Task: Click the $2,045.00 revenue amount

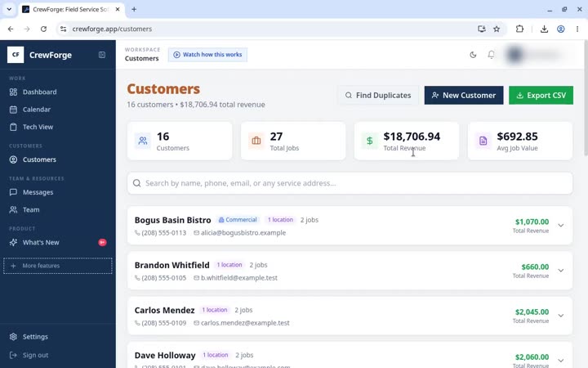Action: (532, 312)
